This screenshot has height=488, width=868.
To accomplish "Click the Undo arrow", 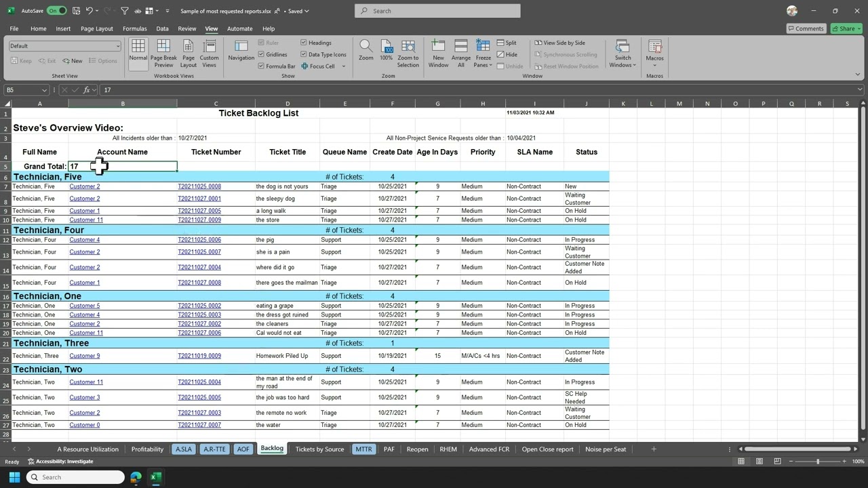I will 90,11.
